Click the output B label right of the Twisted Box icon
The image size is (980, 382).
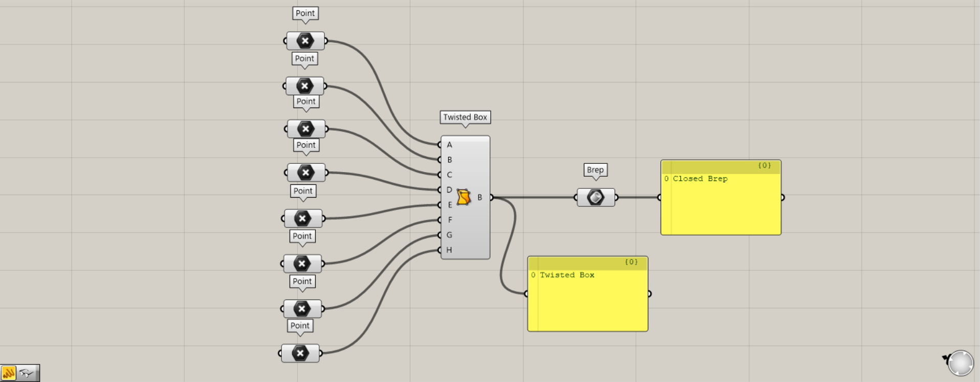[480, 197]
